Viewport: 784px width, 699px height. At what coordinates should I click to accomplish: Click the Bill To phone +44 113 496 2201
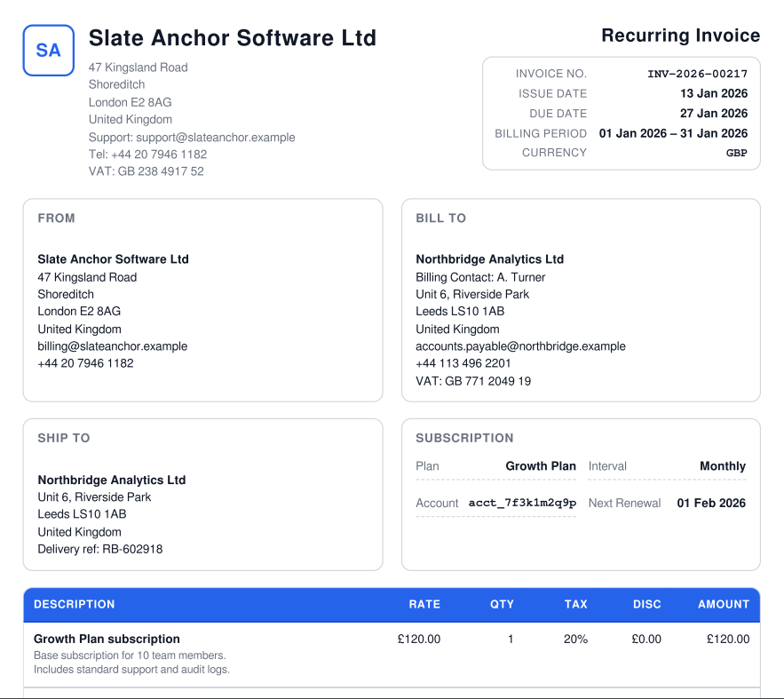point(463,363)
